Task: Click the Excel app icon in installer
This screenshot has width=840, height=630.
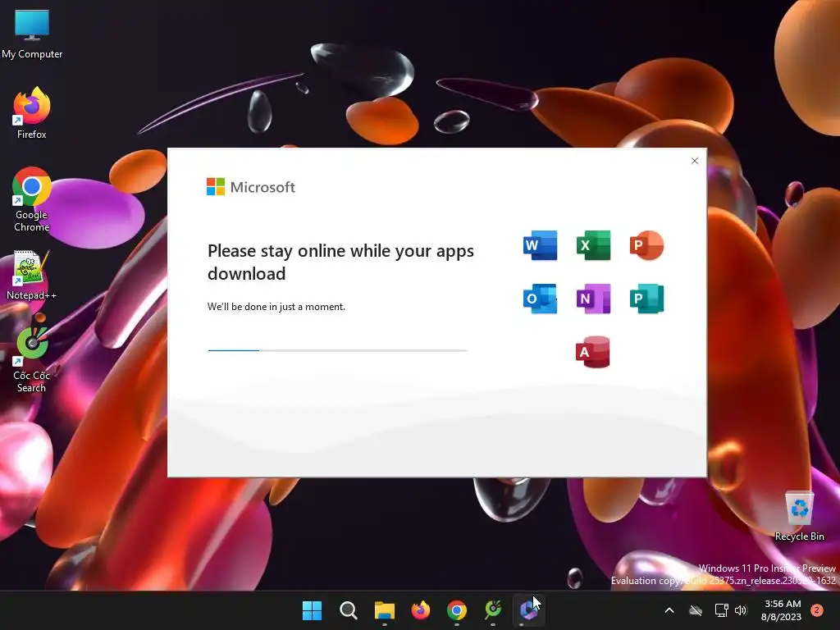Action: [x=593, y=245]
